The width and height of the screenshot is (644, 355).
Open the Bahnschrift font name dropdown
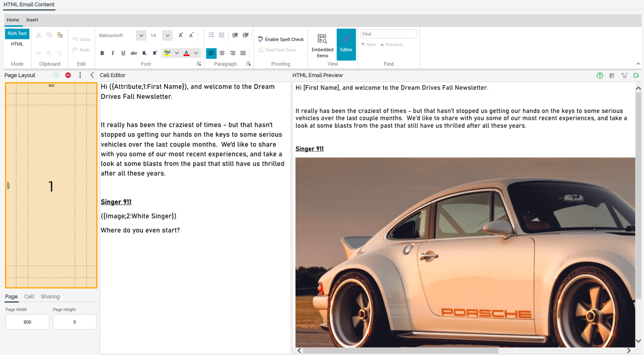(x=141, y=35)
